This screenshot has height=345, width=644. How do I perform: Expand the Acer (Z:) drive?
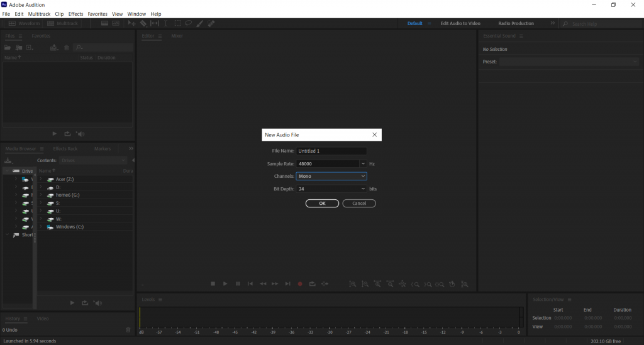pos(41,179)
